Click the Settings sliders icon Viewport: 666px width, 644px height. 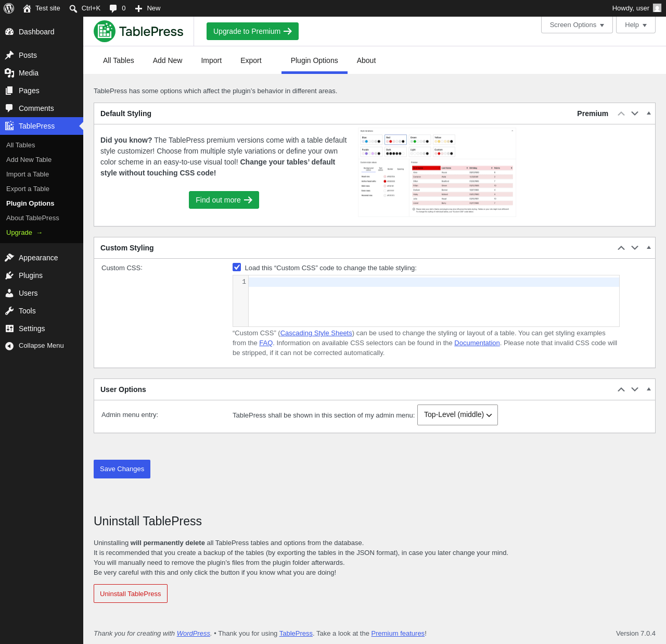[9, 329]
